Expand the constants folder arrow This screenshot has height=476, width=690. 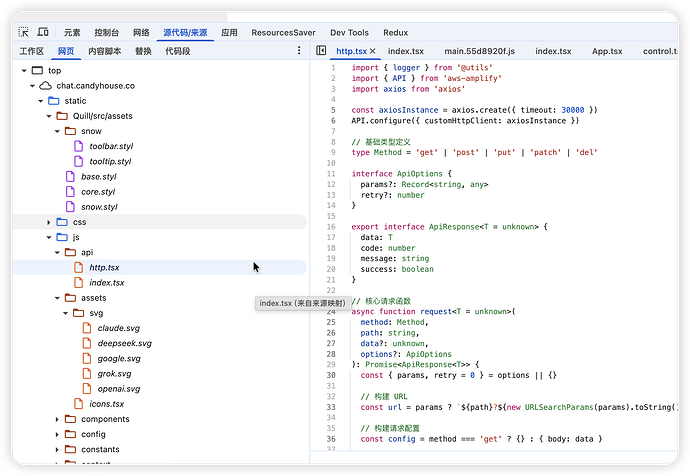pos(57,450)
